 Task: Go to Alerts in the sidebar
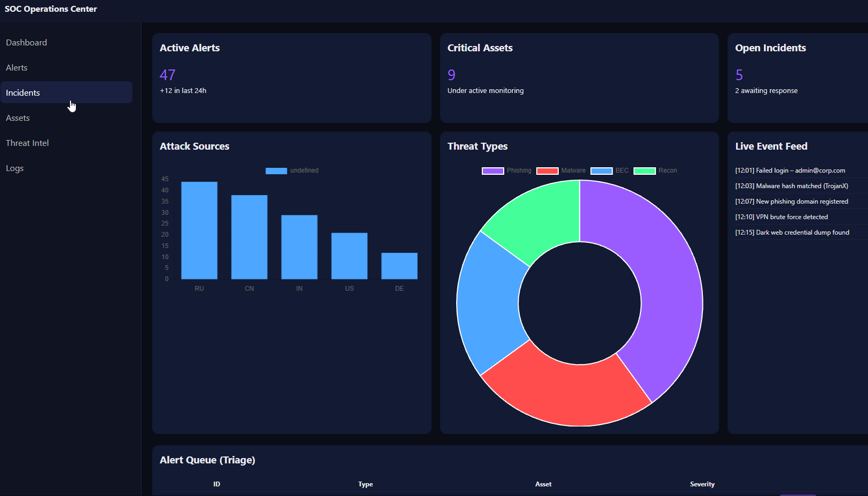(x=17, y=68)
